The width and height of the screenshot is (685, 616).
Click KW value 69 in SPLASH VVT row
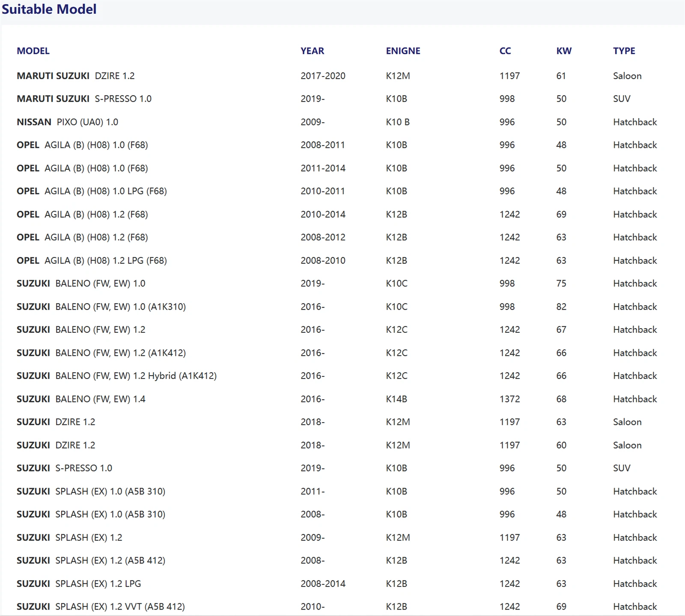(x=561, y=607)
